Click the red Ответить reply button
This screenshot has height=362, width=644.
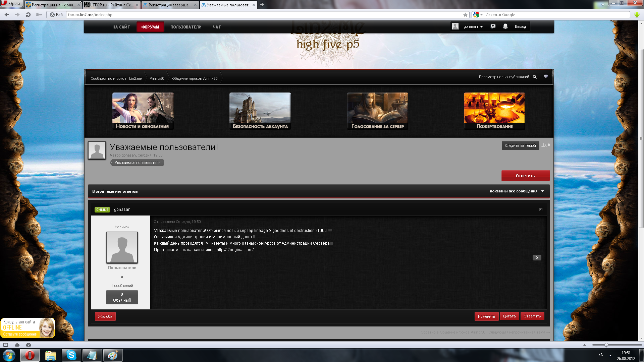(525, 176)
